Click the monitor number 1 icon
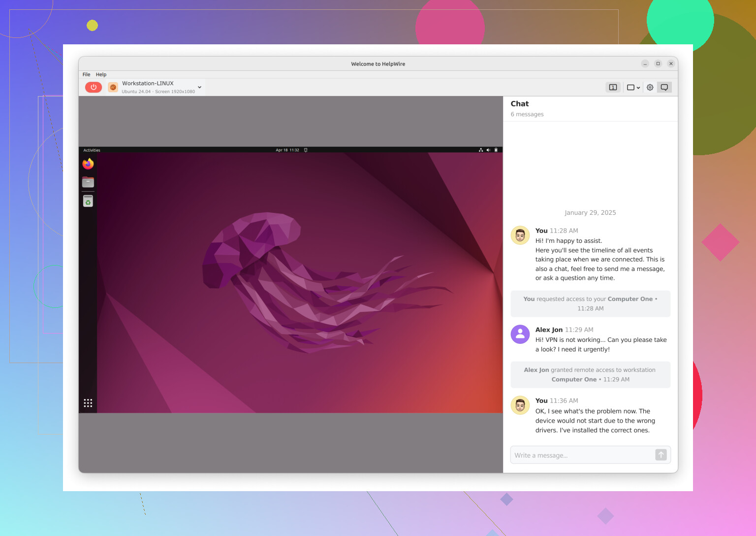Image resolution: width=756 pixels, height=536 pixels. pyautogui.click(x=613, y=87)
